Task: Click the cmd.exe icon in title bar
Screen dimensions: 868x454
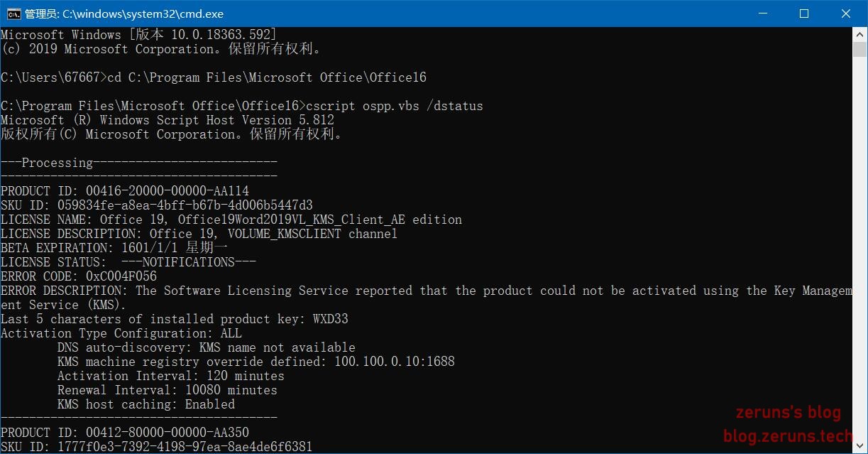Action: [x=13, y=13]
